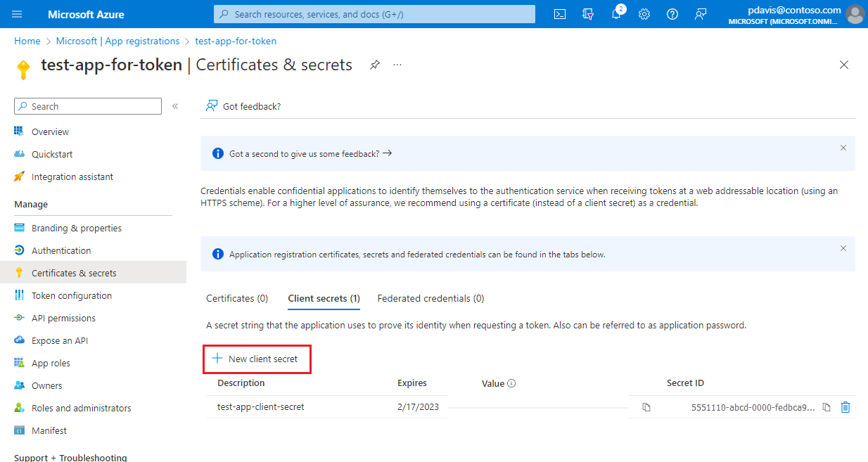Focus the top search resources box
Viewport: 868px width, 462px height.
pos(374,14)
